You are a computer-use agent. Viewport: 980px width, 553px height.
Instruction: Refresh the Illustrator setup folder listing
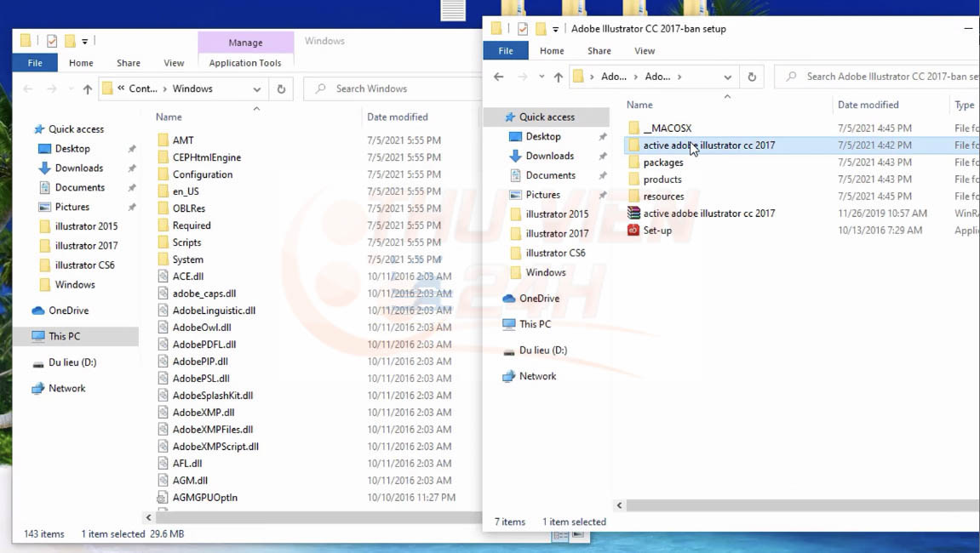coord(752,77)
